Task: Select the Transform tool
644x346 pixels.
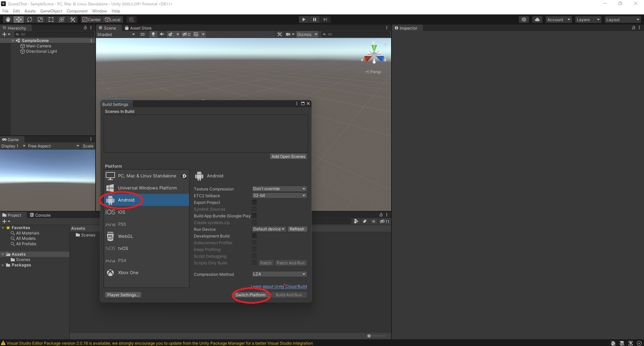Action: pos(61,19)
